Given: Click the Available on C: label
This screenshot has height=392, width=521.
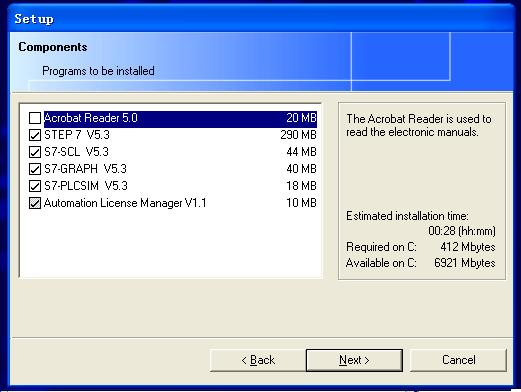Looking at the screenshot, I should pyautogui.click(x=381, y=263).
